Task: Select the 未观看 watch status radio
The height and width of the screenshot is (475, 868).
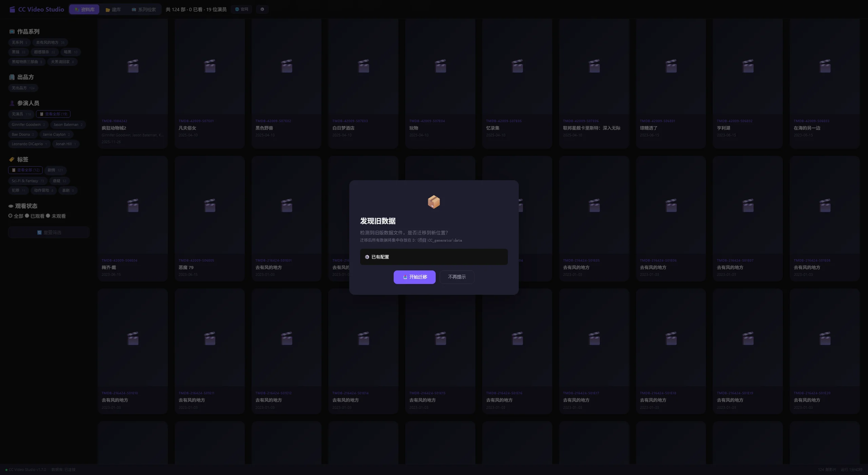Action: [48, 216]
